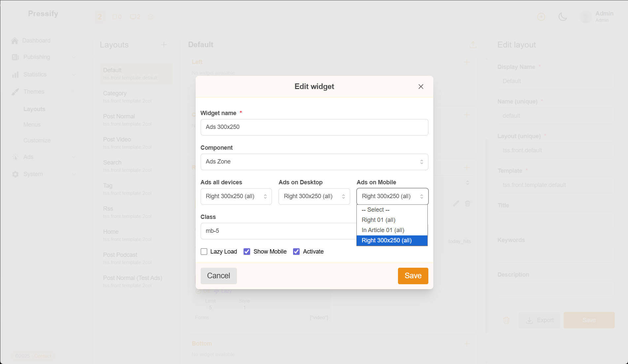
Task: Click the Statistics bar chart icon
Action: pos(15,75)
